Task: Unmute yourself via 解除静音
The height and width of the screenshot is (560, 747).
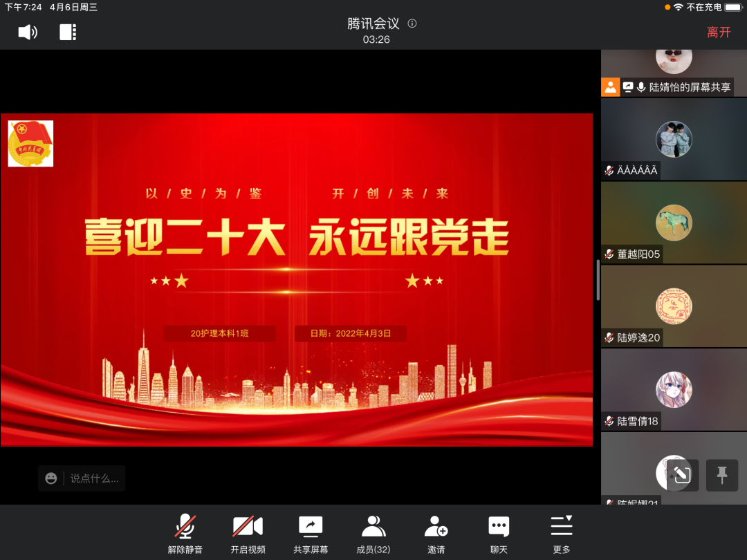Action: pos(185,532)
